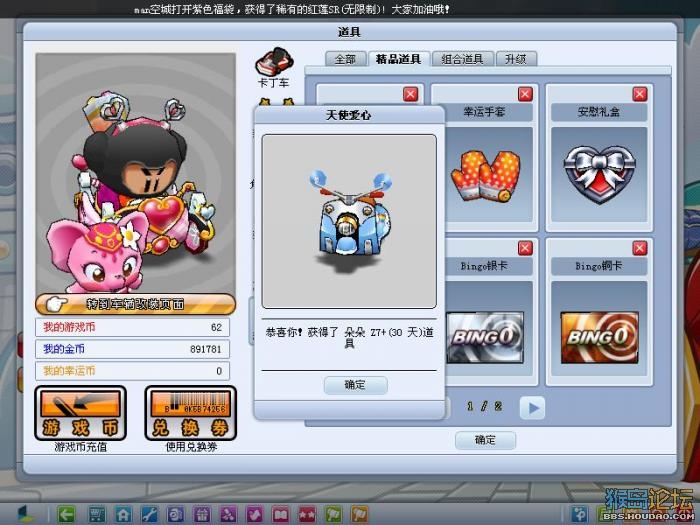This screenshot has width=700, height=525.
Task: Click the orange flag icon in bottom toolbar
Action: [360, 514]
